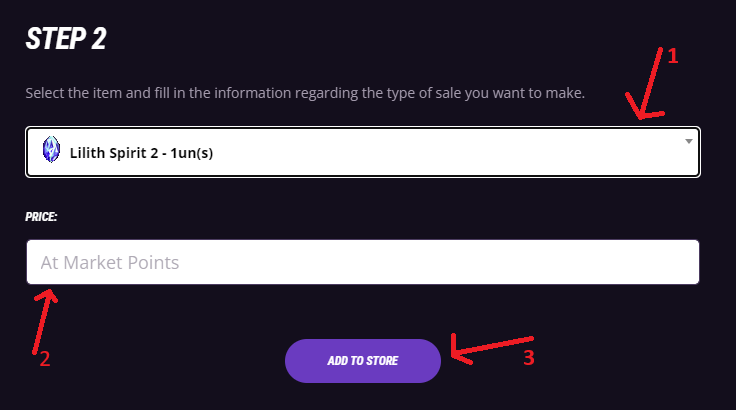Screen dimensions: 736x410
Task: Expand the item dropdown arrow
Action: pyautogui.click(x=689, y=141)
